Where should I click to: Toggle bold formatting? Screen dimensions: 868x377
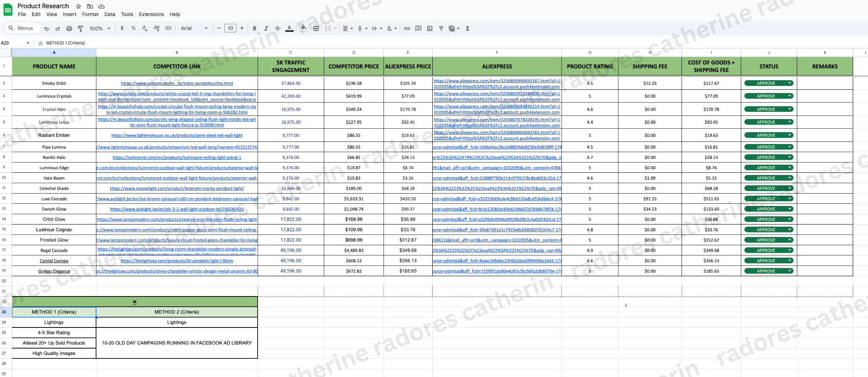click(x=254, y=28)
